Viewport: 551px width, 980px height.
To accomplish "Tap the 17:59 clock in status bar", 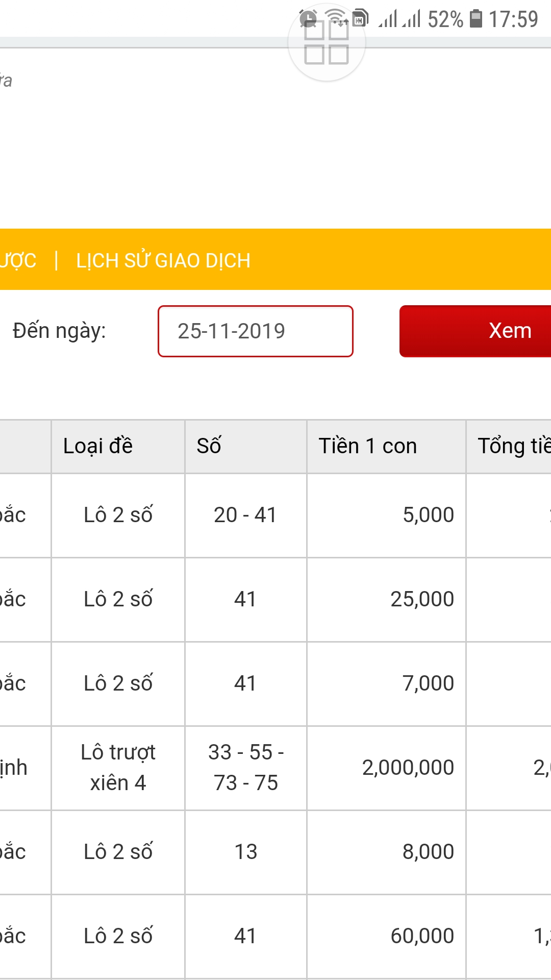I will coord(513,19).
